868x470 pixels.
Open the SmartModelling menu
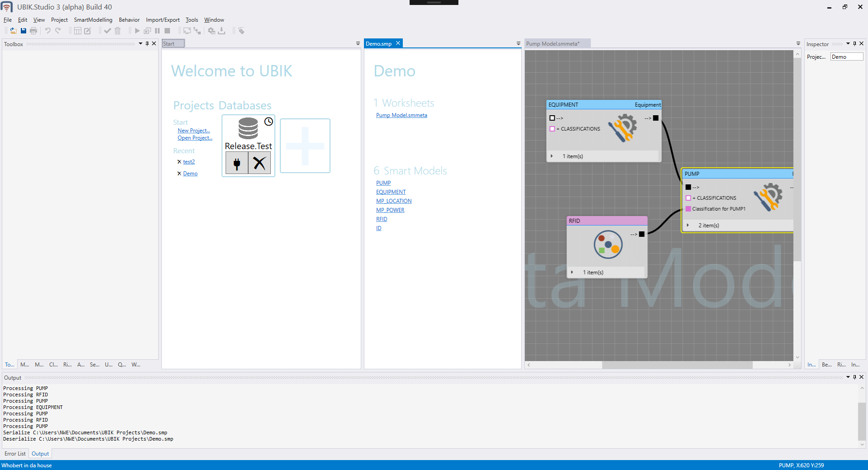tap(93, 20)
